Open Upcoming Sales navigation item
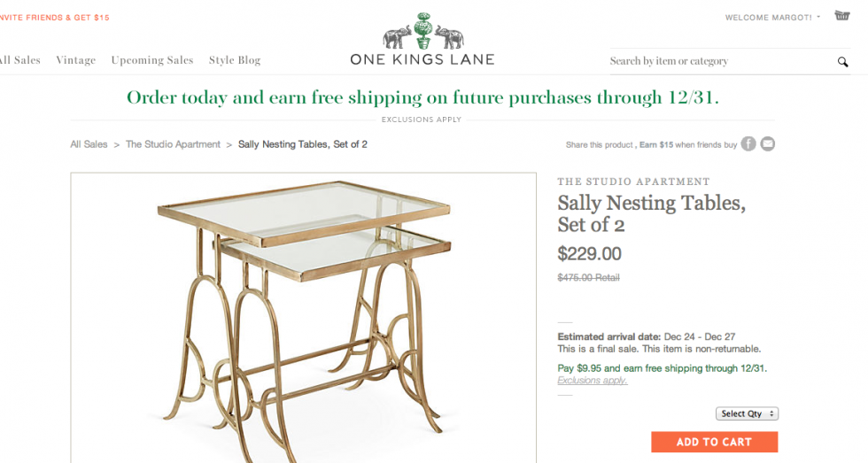Image resolution: width=868 pixels, height=463 pixels. coord(152,60)
